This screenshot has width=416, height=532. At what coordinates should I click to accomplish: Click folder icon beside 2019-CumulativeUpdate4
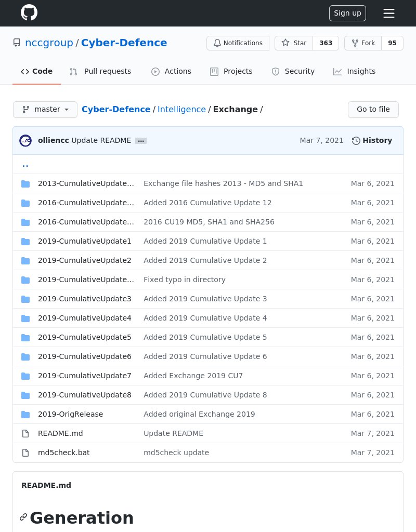(25, 318)
